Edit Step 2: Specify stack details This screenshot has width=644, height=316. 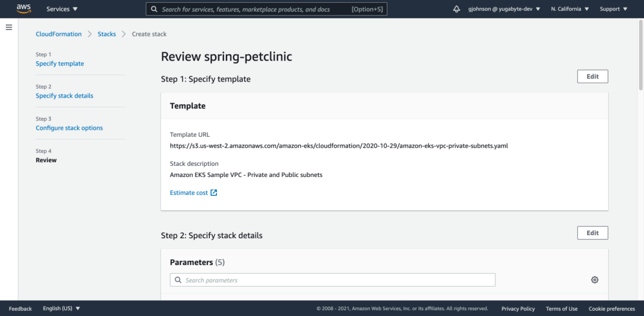point(592,232)
